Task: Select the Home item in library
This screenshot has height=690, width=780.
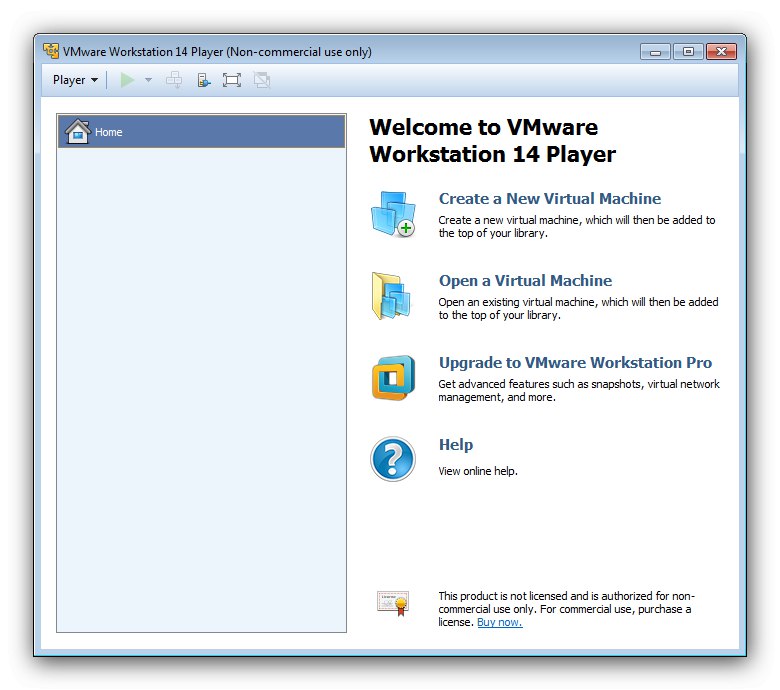Action: point(201,131)
